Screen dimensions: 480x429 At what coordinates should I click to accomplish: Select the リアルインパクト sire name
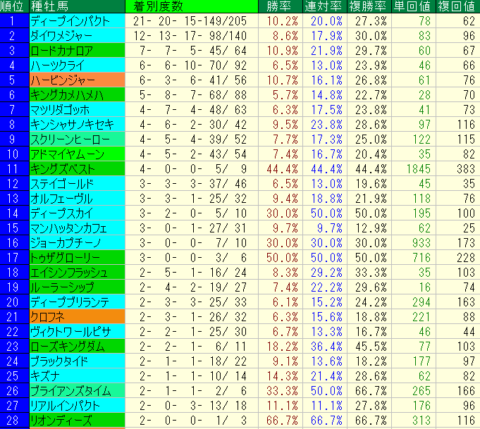tap(65, 406)
